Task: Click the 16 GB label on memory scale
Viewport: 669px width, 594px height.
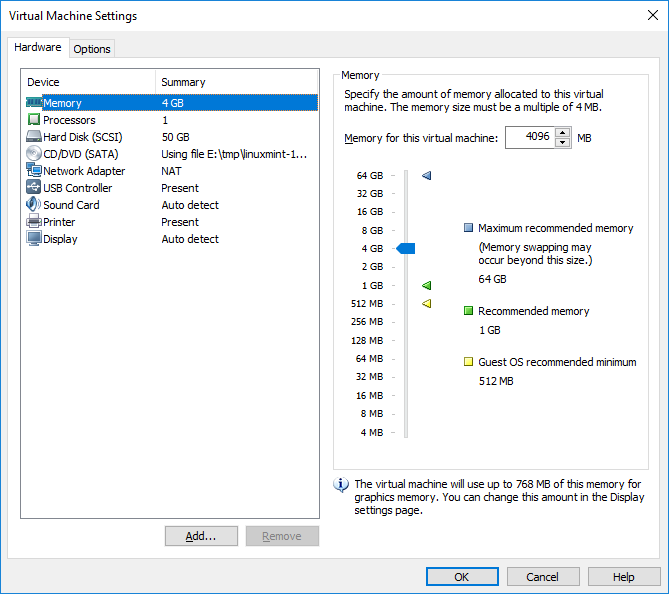Action: coord(370,211)
